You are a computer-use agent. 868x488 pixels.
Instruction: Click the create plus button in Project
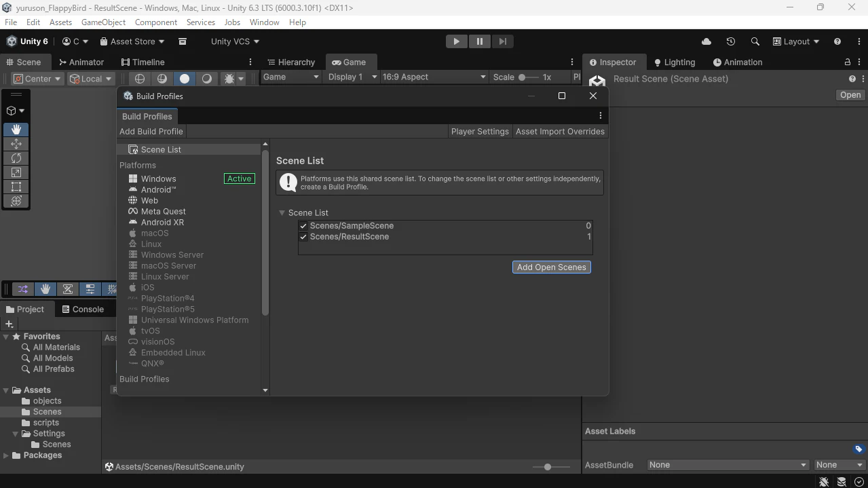coord(10,324)
